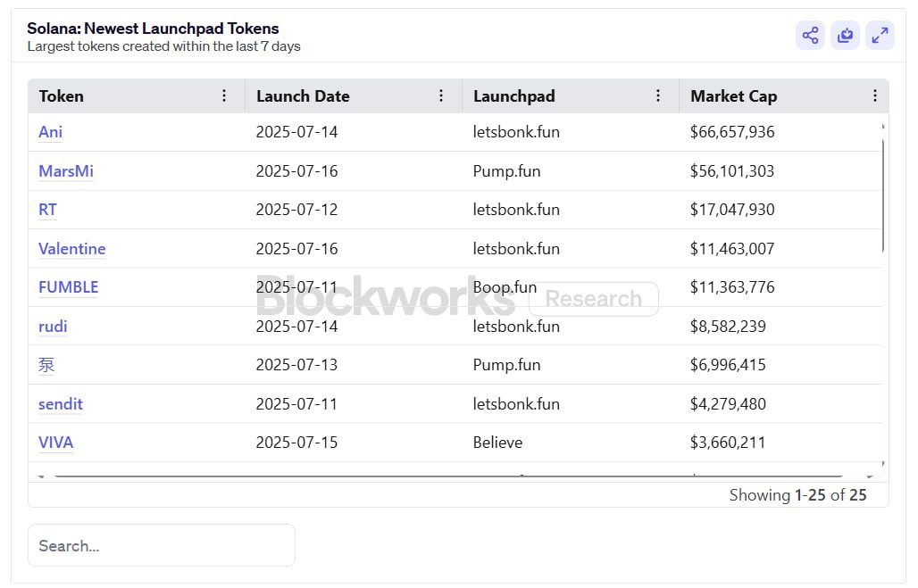Sort by Market Cap column header

click(x=733, y=96)
